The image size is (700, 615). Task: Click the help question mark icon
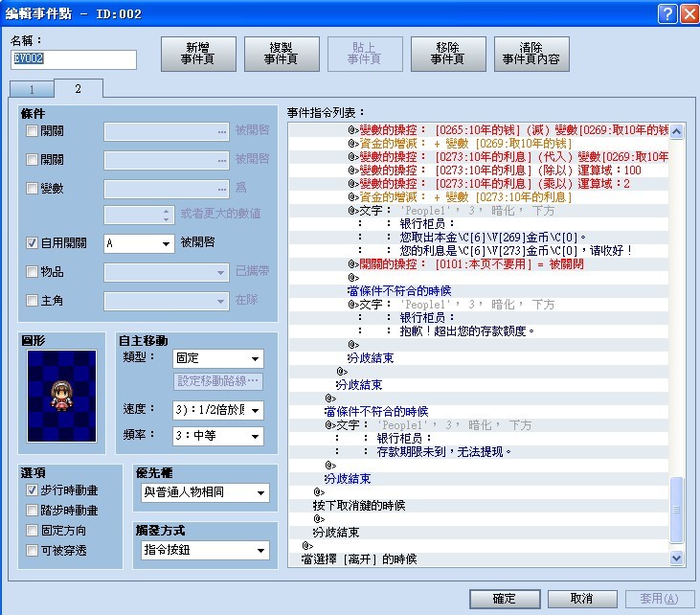click(x=667, y=13)
